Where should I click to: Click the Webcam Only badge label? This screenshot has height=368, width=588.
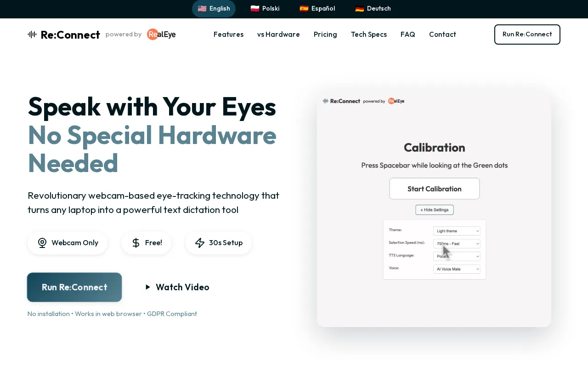(75, 243)
